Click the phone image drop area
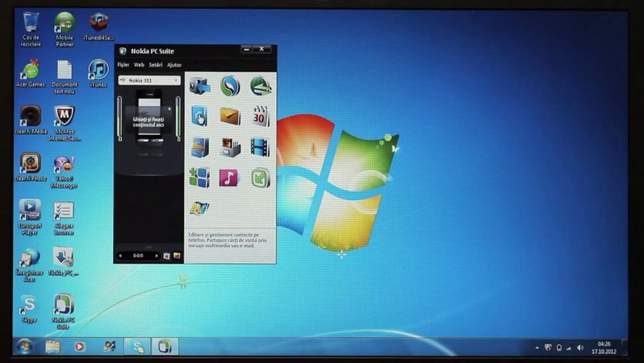The image size is (644, 363). (149, 117)
